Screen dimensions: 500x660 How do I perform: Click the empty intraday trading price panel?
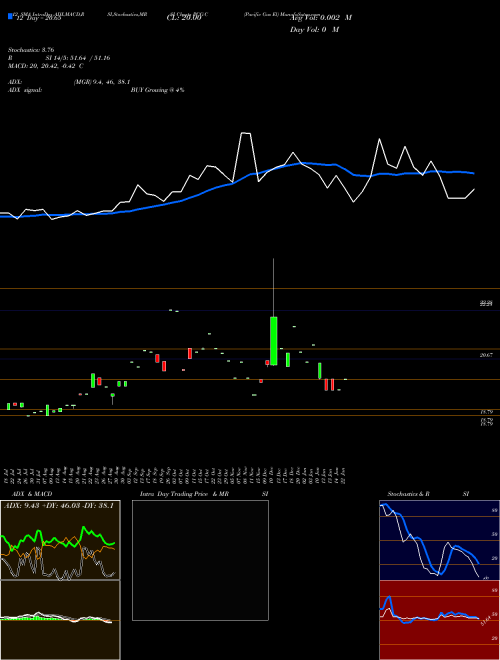(x=200, y=560)
